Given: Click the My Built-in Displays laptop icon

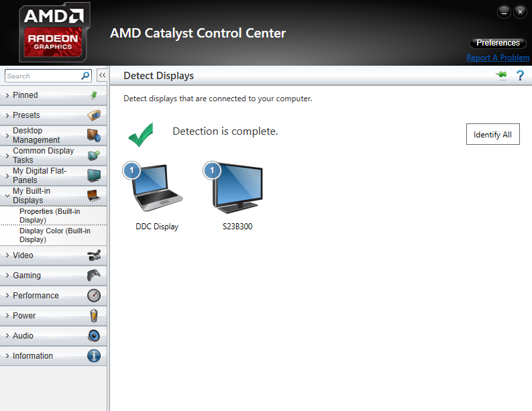Looking at the screenshot, I should coord(94,196).
